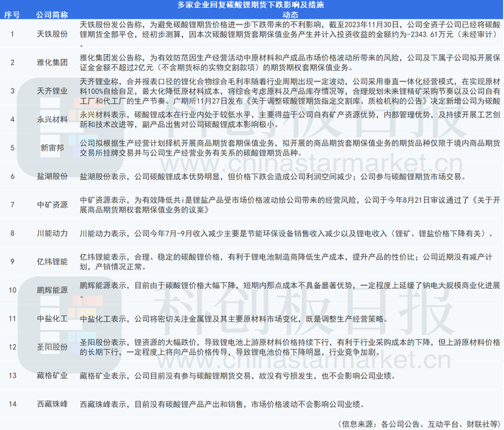
Task: Click row number 11 cell
Action: pos(12,319)
